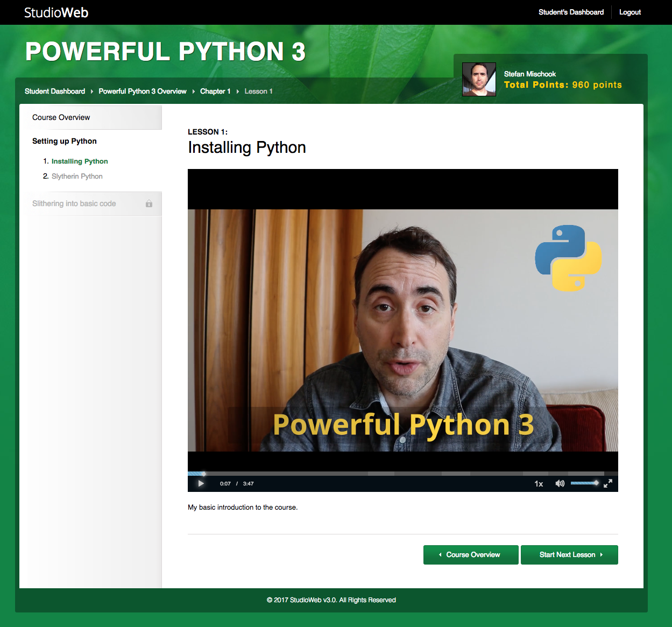Image resolution: width=672 pixels, height=627 pixels.
Task: Open the locked Slithering into basic code section
Action: 74,203
